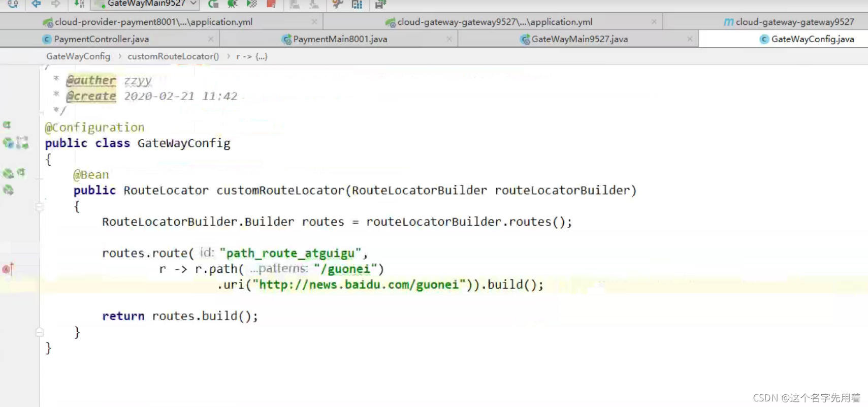Click the "/guonei" path string

[345, 269]
